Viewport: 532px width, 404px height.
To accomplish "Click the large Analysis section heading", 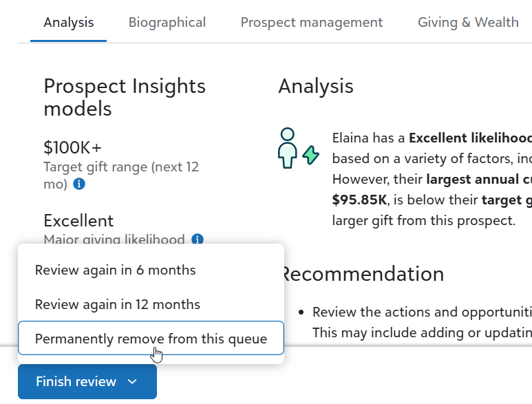I will (316, 86).
